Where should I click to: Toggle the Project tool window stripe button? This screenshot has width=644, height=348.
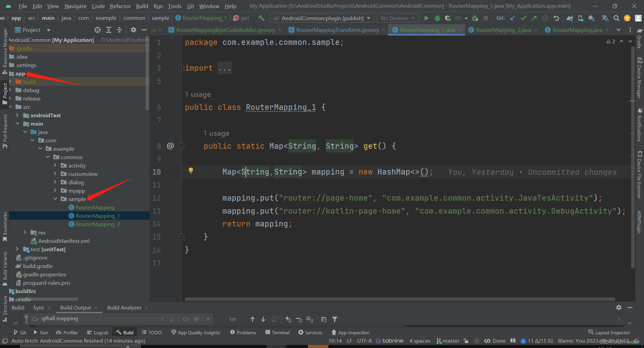pyautogui.click(x=5, y=94)
